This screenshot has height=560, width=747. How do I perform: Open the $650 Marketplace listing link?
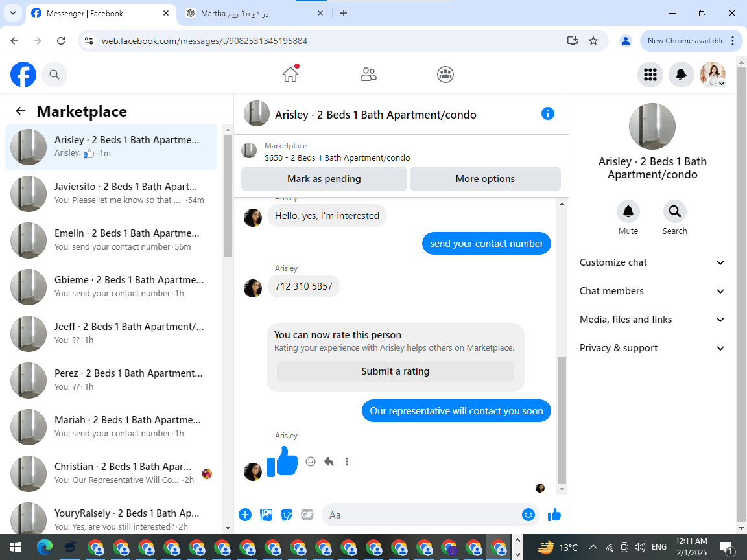(337, 157)
